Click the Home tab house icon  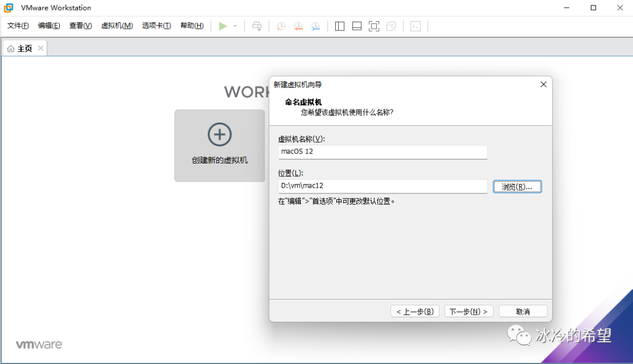(x=11, y=49)
